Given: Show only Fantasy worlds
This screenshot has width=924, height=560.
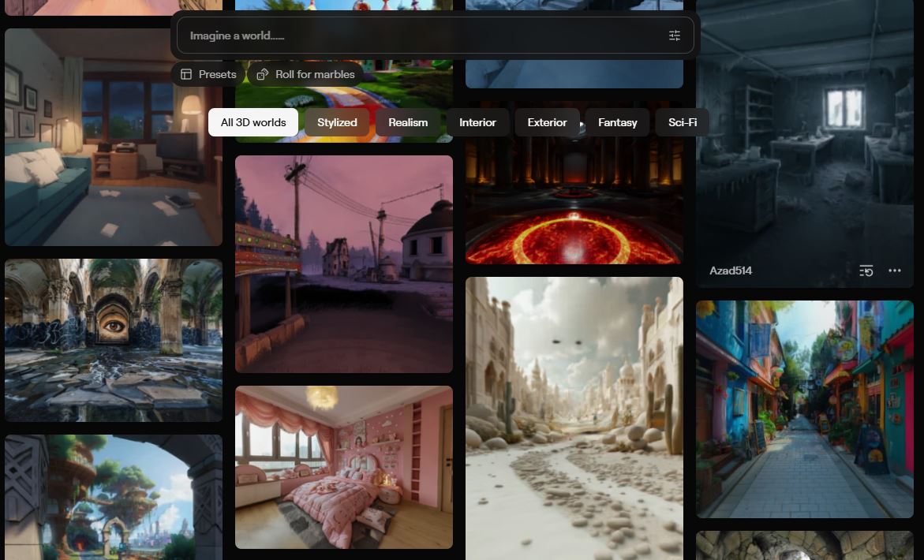Looking at the screenshot, I should (617, 122).
